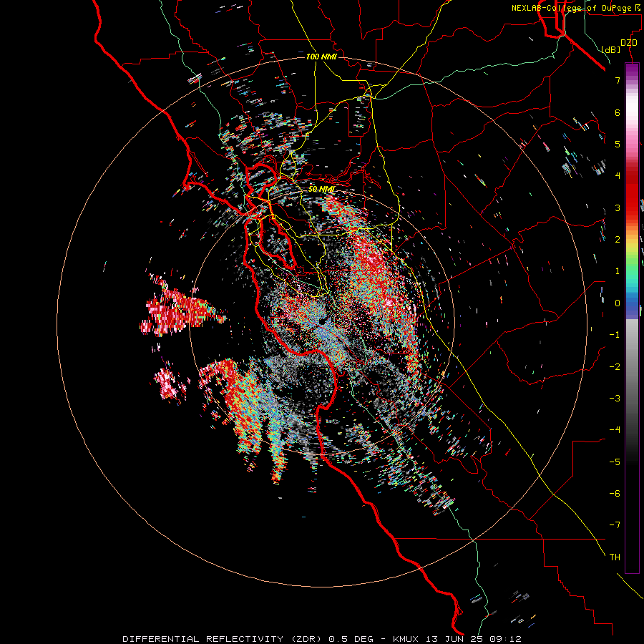Click the -2 value on the color scale
Viewport: 644px width, 644px height.
(615, 367)
